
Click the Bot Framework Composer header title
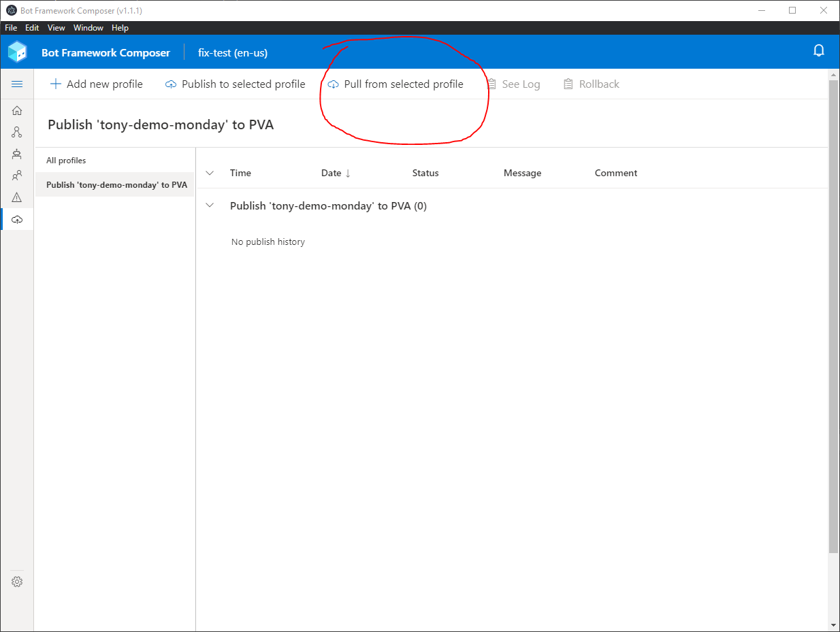[x=106, y=52]
